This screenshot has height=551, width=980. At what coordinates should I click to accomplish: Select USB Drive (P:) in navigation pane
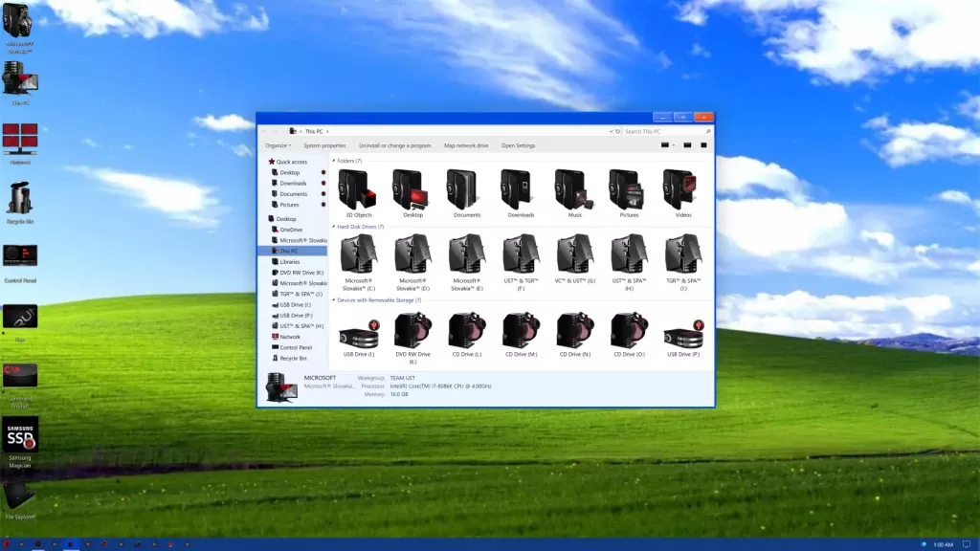[293, 316]
